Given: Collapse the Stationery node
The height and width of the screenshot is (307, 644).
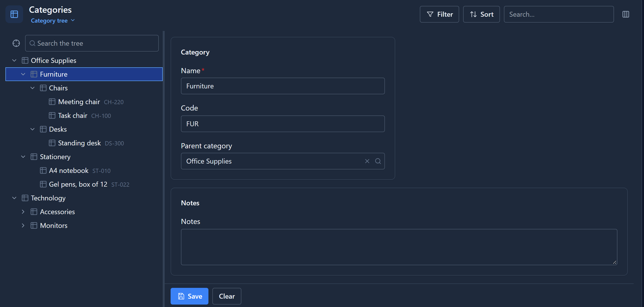Looking at the screenshot, I should pyautogui.click(x=23, y=157).
